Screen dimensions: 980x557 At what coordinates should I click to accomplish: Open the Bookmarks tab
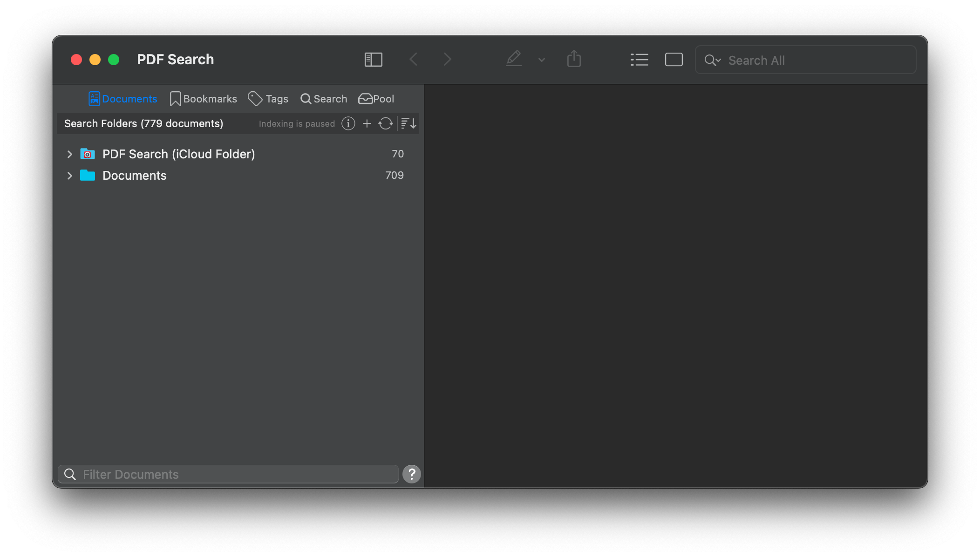(204, 99)
